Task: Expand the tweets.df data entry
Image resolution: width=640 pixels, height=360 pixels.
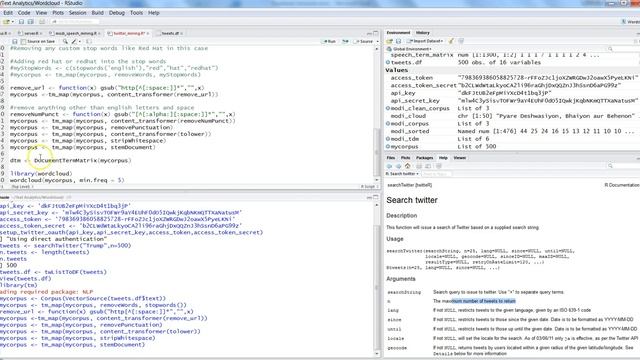Action: tap(388, 62)
